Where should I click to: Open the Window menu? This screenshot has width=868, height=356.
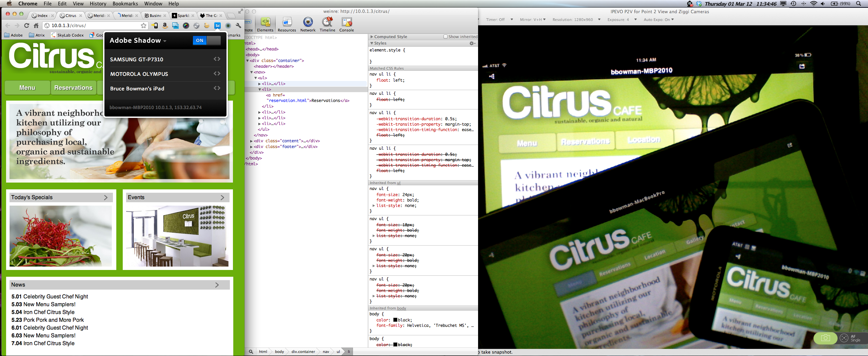tap(153, 4)
